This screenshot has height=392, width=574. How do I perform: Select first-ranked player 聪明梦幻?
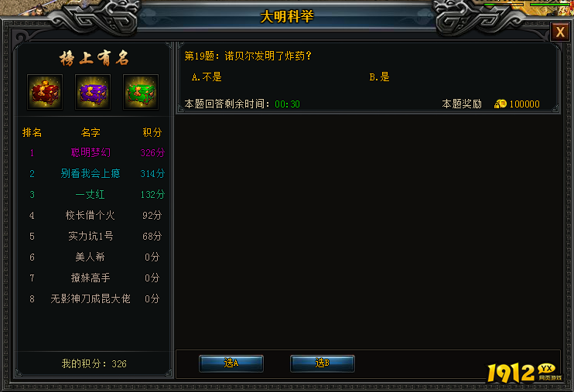point(91,152)
